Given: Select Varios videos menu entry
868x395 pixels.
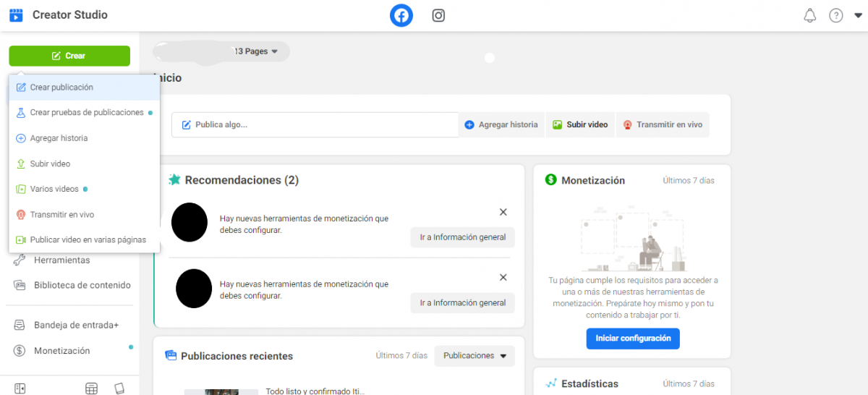Looking at the screenshot, I should pyautogui.click(x=54, y=190).
